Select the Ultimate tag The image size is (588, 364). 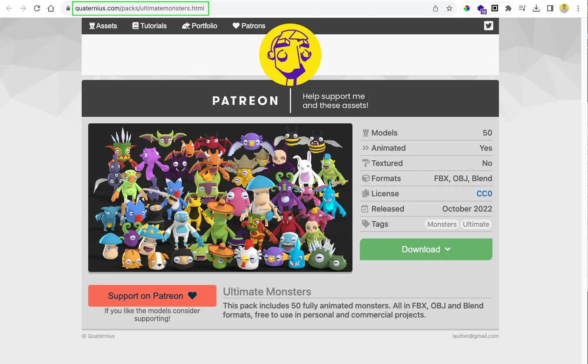click(x=476, y=224)
